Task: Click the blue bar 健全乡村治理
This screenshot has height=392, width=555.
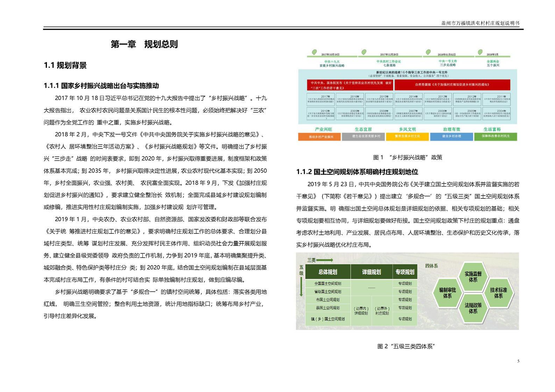Action: point(451,136)
